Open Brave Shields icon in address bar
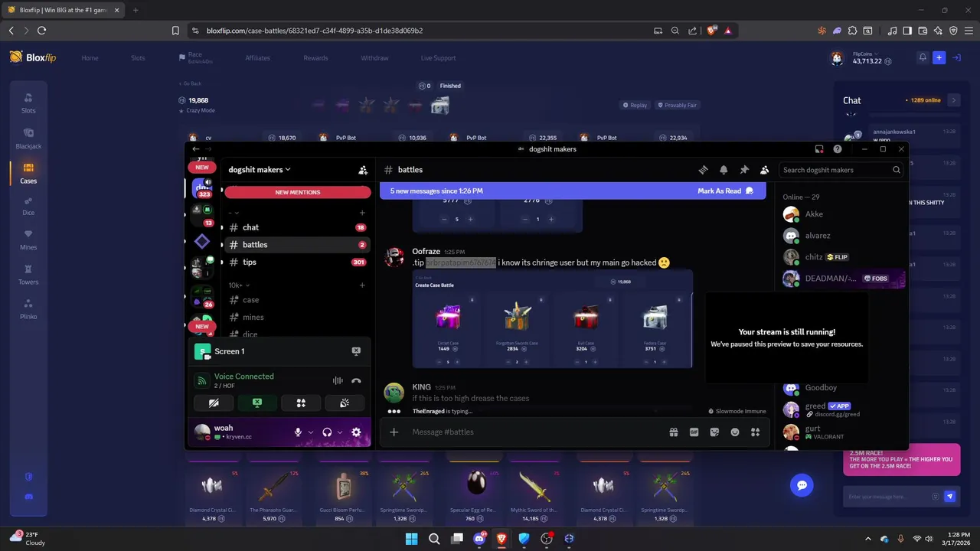The image size is (980, 551). click(712, 31)
